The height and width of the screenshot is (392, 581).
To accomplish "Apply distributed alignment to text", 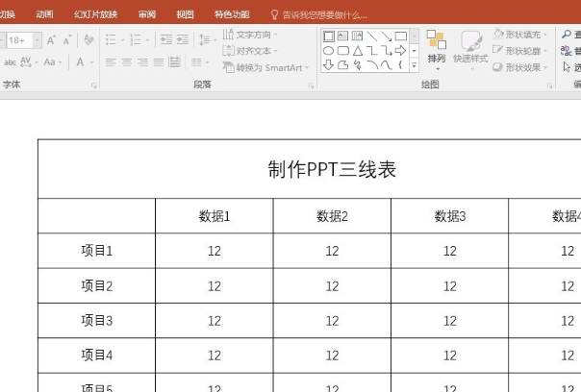I will coord(174,62).
